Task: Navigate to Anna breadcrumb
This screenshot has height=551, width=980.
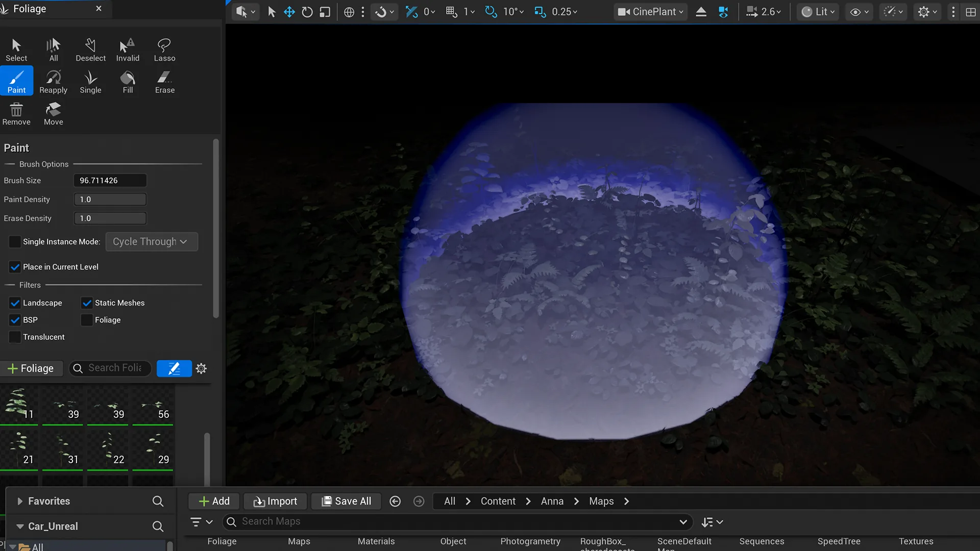Action: (552, 502)
